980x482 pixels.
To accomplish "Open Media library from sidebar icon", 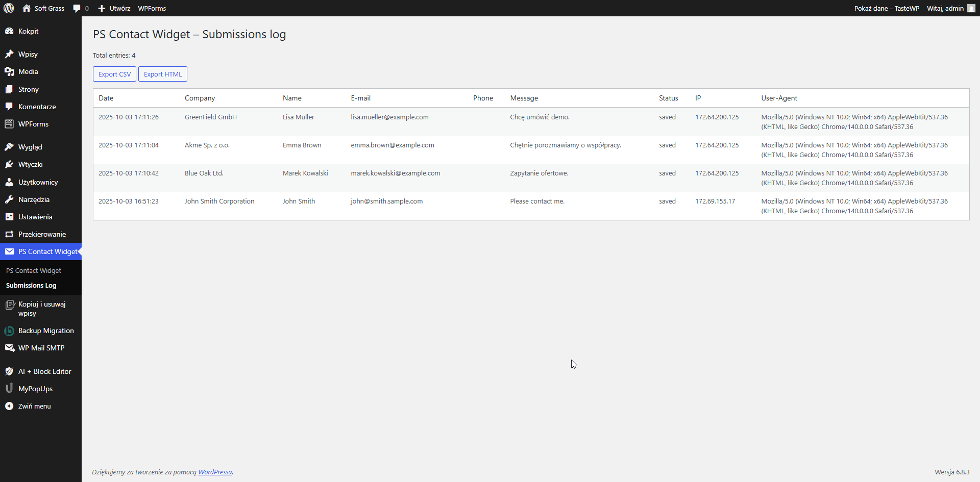I will click(x=10, y=71).
